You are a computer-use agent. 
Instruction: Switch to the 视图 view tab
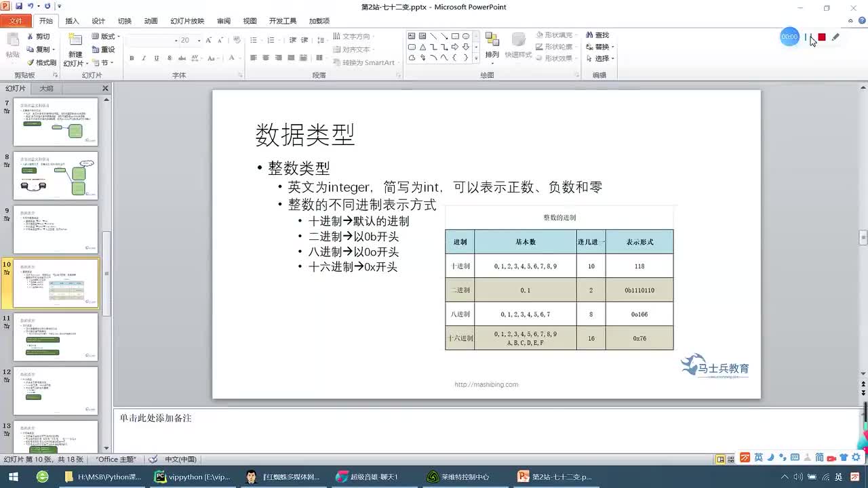[x=250, y=21]
